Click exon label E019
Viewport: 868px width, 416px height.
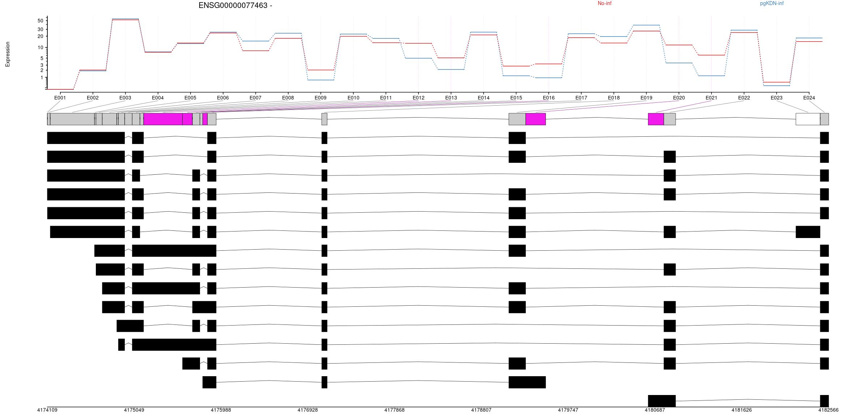coord(646,98)
